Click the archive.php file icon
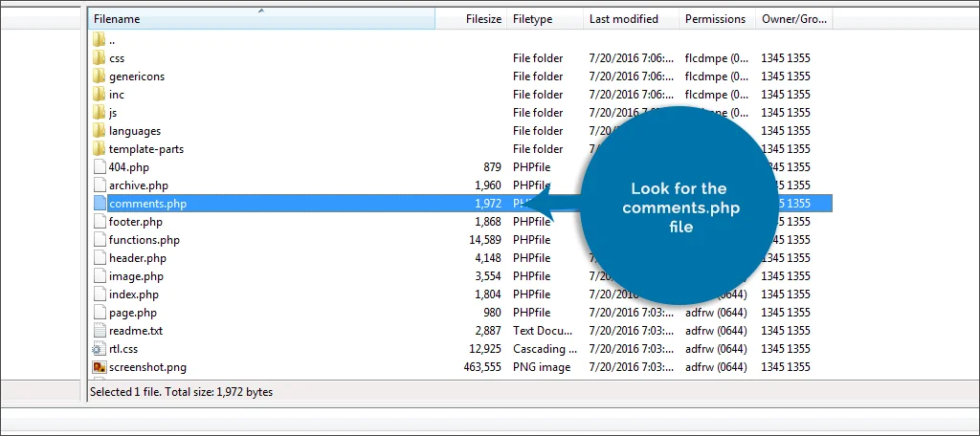This screenshot has width=980, height=436. tap(100, 185)
